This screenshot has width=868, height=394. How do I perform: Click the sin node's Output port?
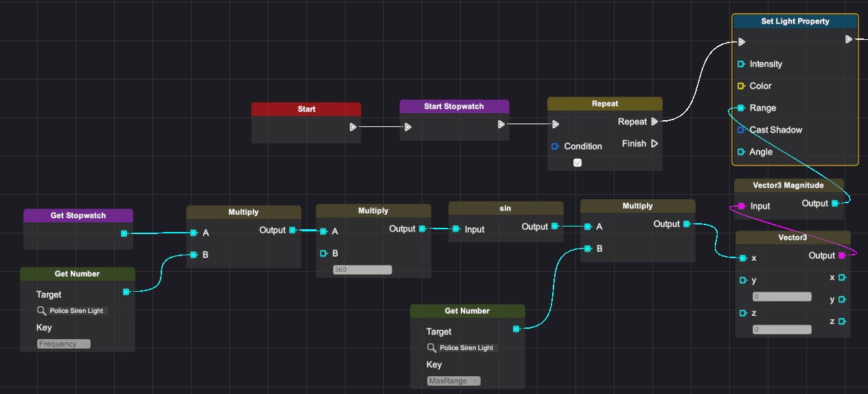(554, 227)
